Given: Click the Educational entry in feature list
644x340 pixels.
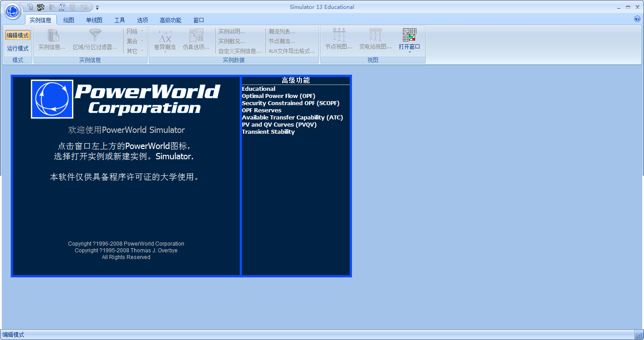Looking at the screenshot, I should 258,89.
